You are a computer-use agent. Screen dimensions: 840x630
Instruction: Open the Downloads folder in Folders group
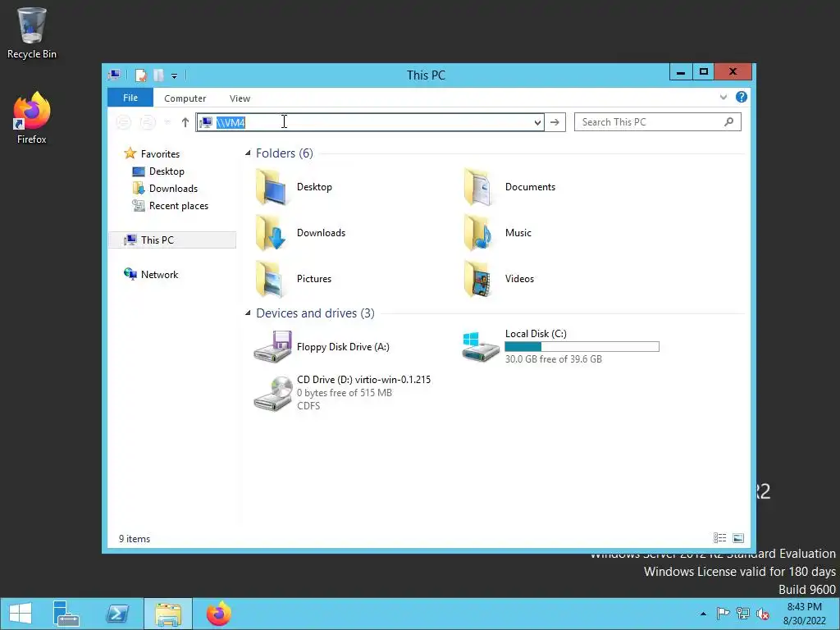[x=272, y=232]
